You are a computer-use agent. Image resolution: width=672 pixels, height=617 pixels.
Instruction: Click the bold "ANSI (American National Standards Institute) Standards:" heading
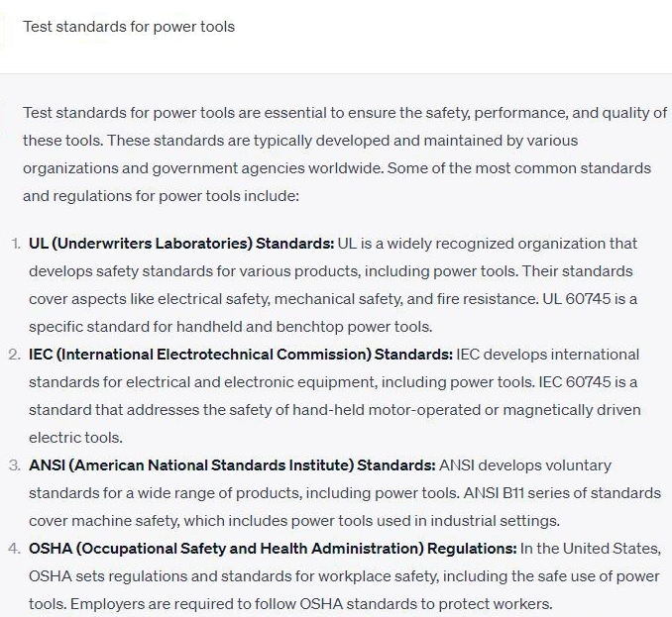click(232, 465)
